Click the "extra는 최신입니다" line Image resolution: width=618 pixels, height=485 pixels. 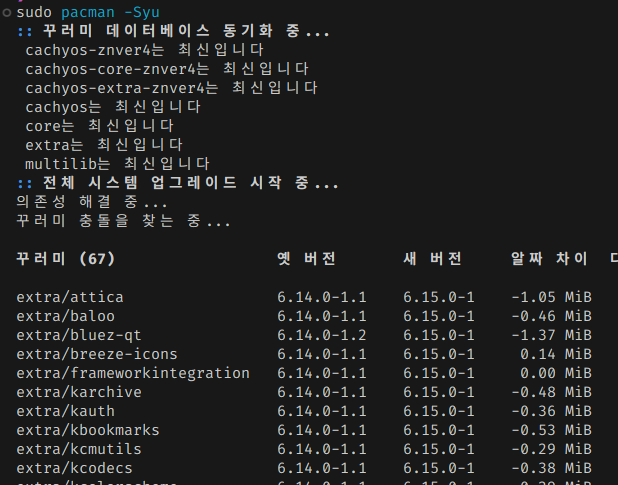click(x=104, y=145)
